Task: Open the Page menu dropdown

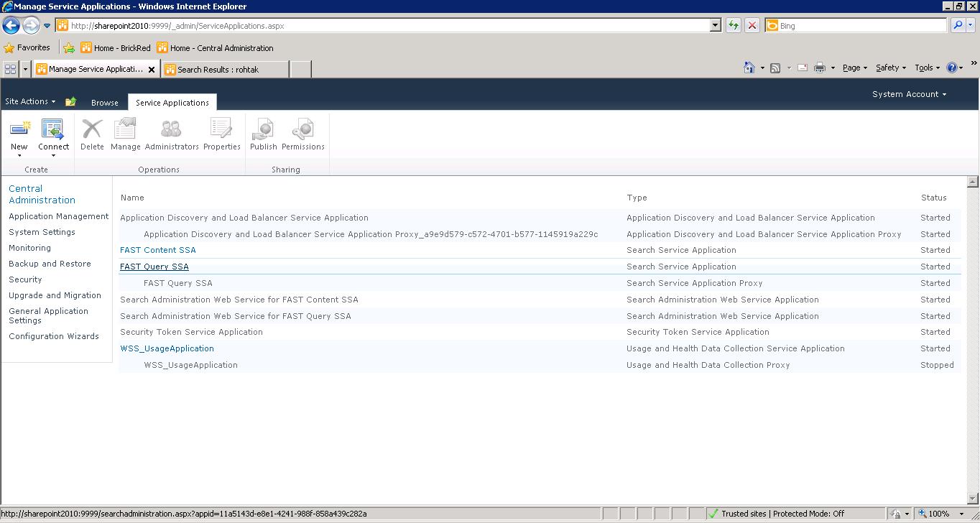Action: point(855,68)
